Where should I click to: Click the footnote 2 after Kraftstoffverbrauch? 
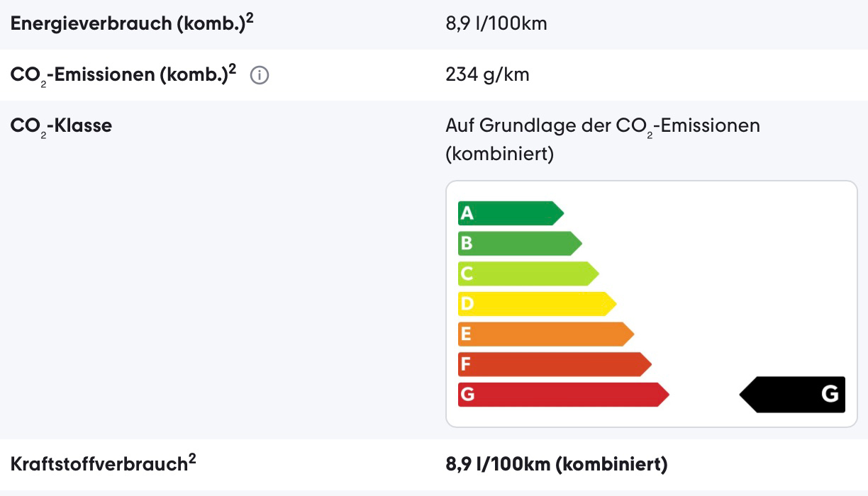coord(192,459)
